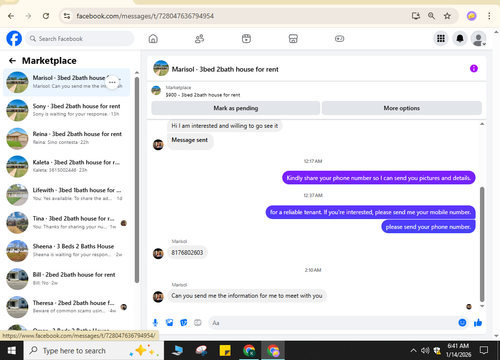The image size is (500, 360).
Task: Click the Type here to search box
Action: pos(94,351)
